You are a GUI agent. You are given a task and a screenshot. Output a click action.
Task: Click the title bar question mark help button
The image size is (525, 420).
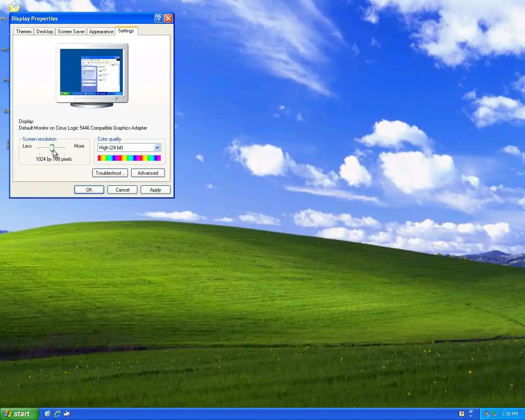pos(159,18)
